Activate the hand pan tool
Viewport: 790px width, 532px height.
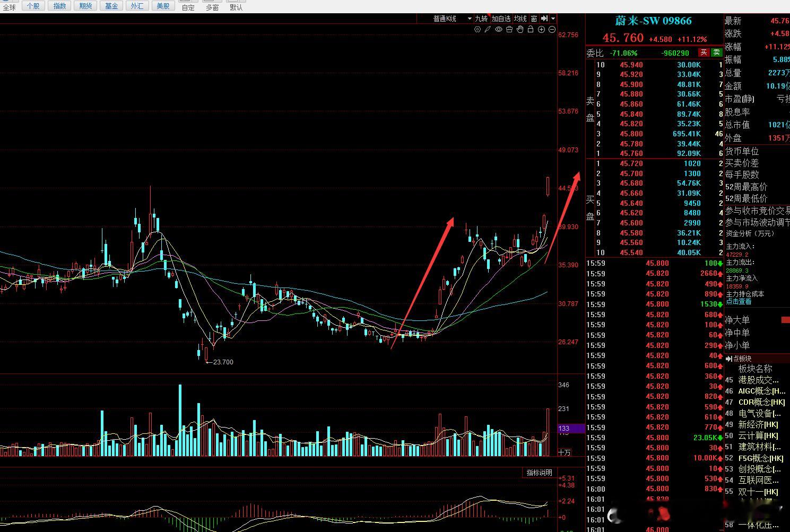[520, 30]
